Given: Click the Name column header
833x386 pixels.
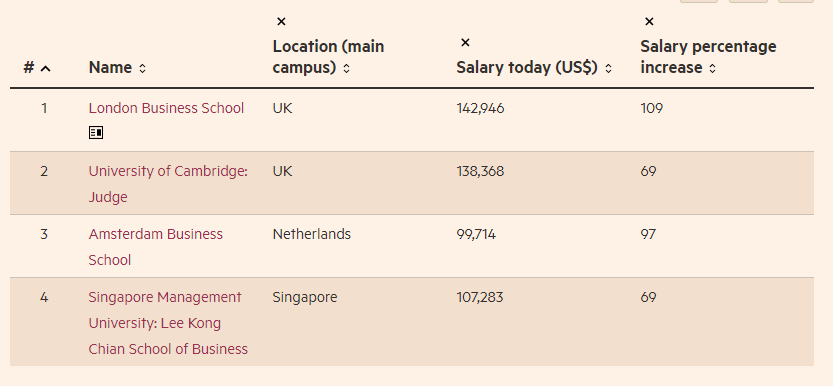Looking at the screenshot, I should (110, 67).
